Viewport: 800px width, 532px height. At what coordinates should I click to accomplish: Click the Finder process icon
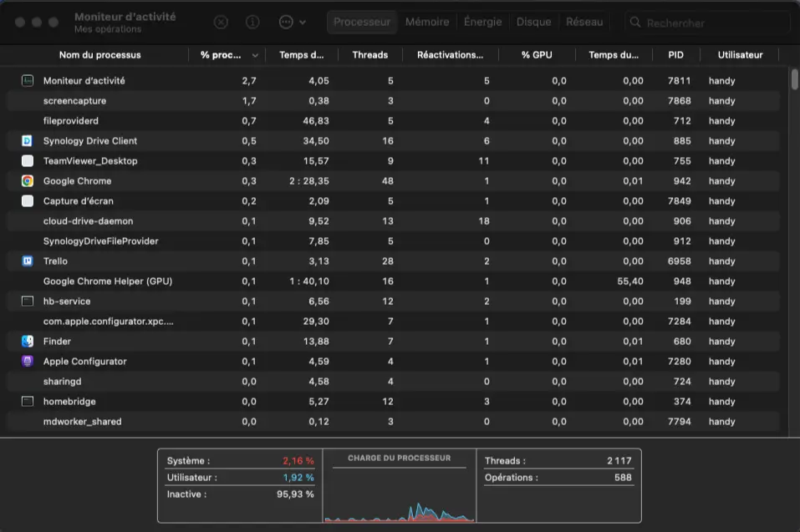pos(28,342)
